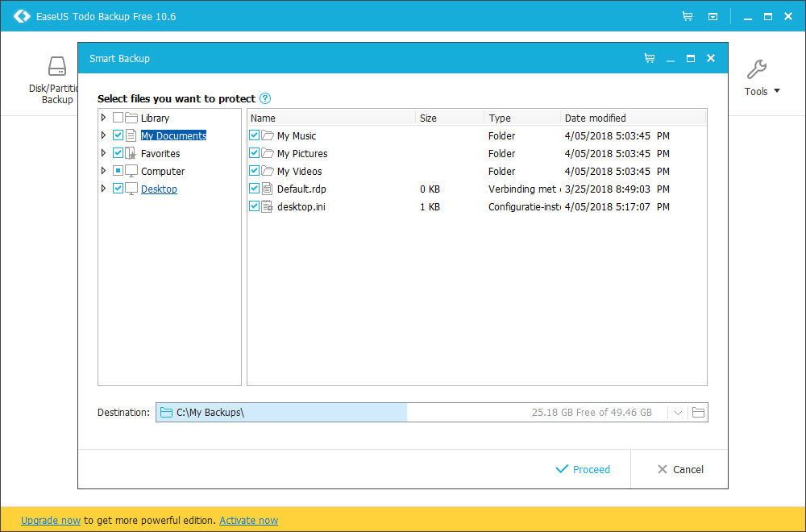The height and width of the screenshot is (532, 806).
Task: Expand the Computer tree node
Action: pos(103,171)
